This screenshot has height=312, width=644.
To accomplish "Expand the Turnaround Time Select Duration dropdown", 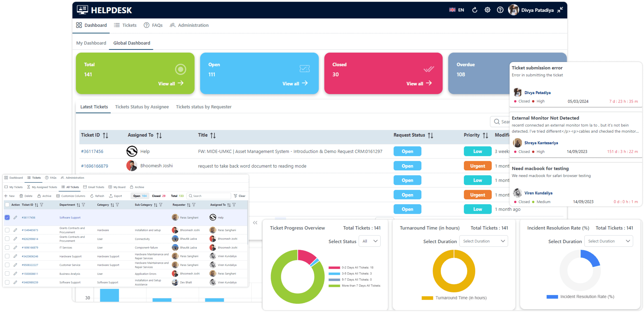I will (x=483, y=241).
